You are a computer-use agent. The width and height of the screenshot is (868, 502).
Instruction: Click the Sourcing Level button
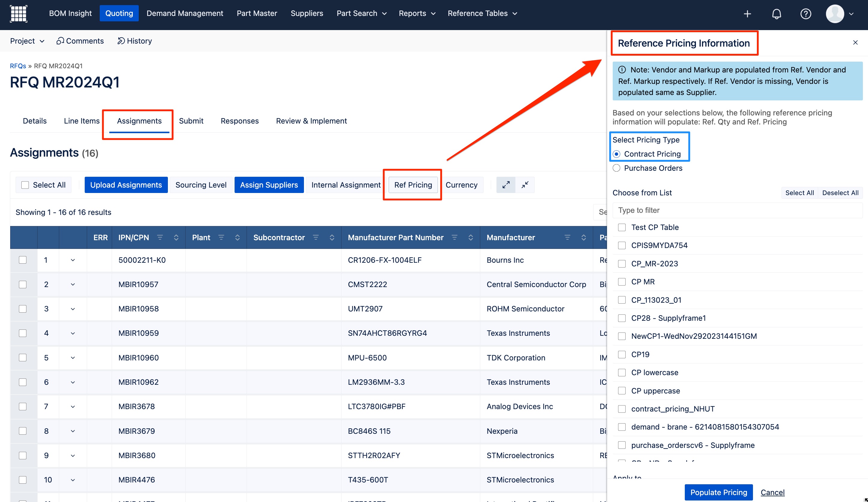point(201,185)
